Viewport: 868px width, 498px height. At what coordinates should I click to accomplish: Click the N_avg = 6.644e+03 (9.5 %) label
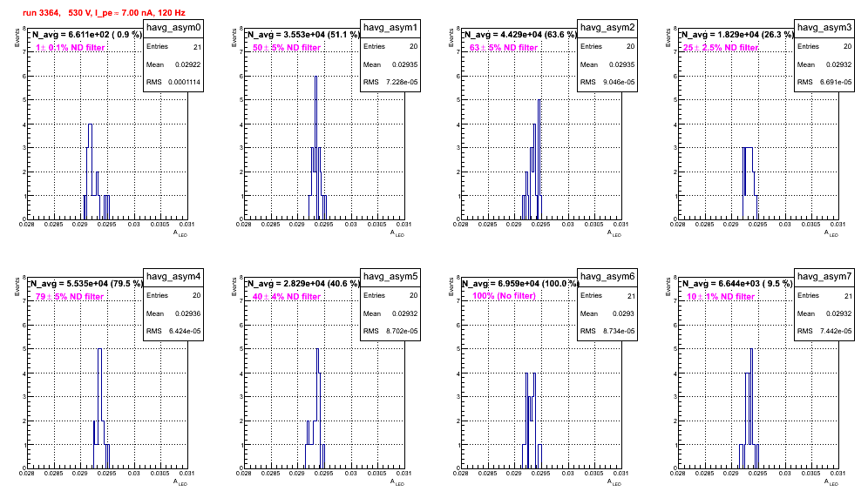tap(736, 283)
